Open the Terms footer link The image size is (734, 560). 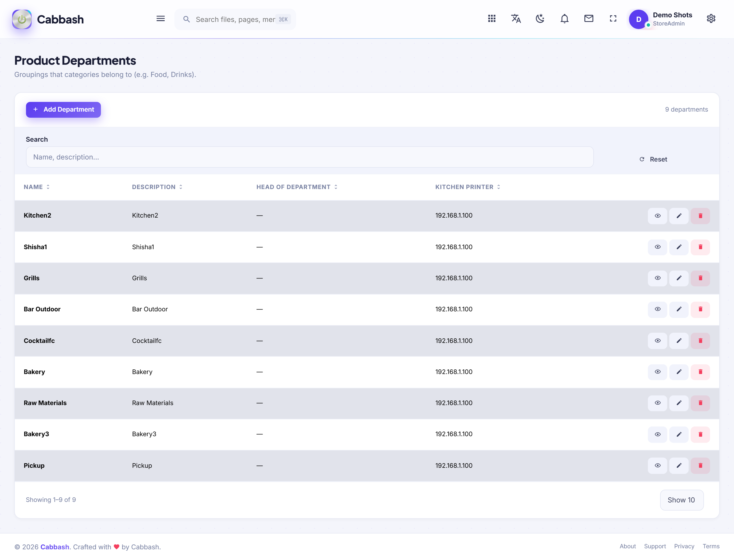(x=711, y=546)
